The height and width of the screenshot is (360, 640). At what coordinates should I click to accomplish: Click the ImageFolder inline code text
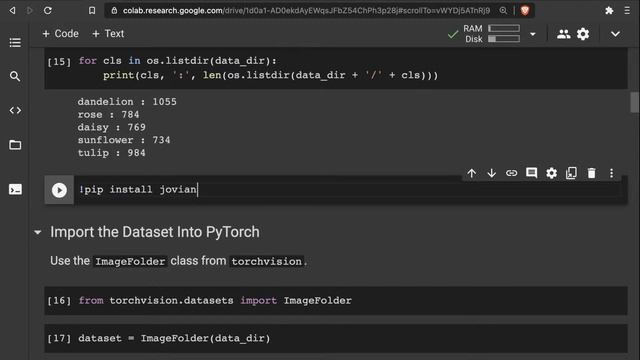(130, 261)
